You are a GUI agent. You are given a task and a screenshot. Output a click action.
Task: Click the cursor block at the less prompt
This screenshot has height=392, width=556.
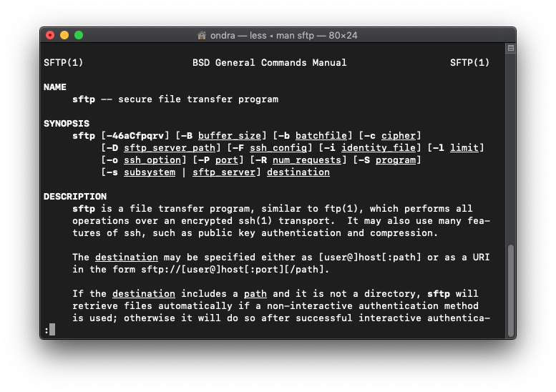(x=52, y=330)
